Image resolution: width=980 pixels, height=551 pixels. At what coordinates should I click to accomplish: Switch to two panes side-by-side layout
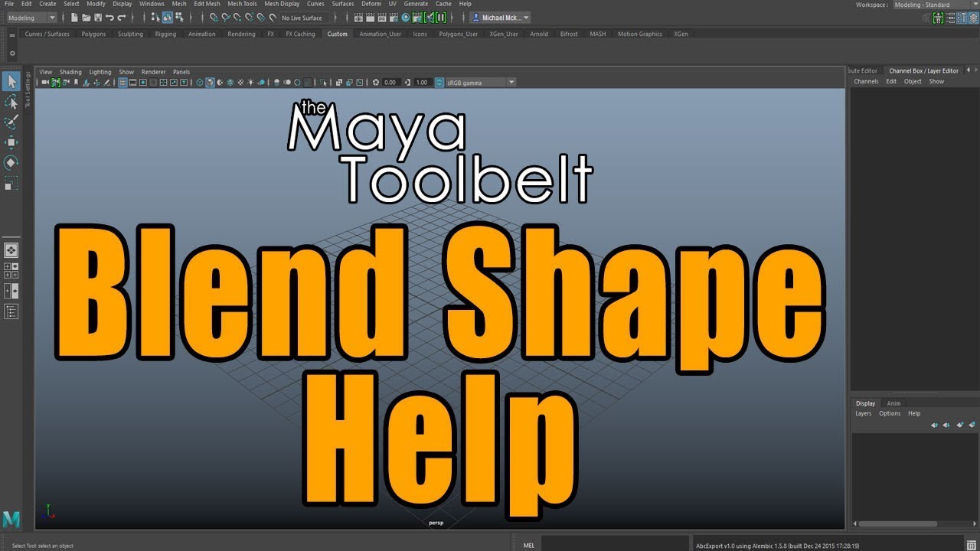coord(11,291)
